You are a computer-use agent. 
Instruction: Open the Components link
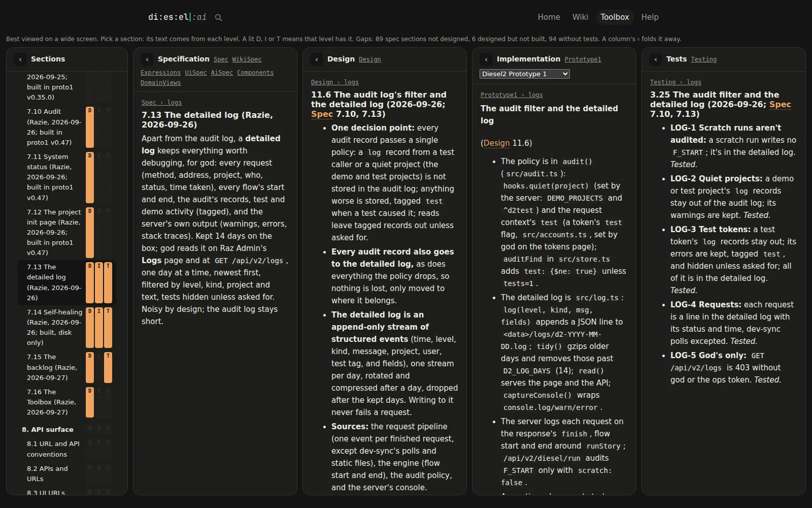(x=255, y=73)
